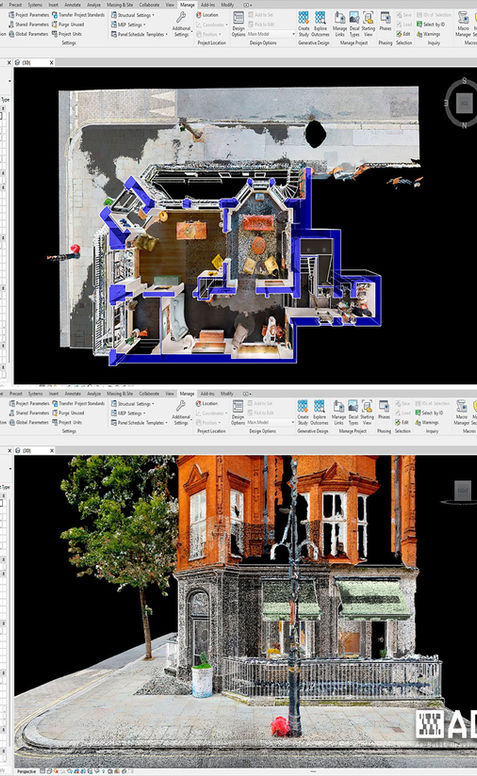
Task: Expand MEP Settings dropdown in the facade window ribbon
Action: click(128, 413)
